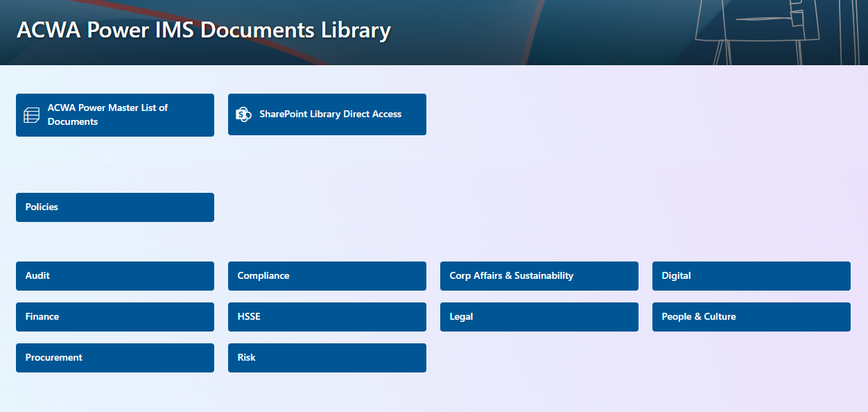
Task: Open SharePoint Library Direct Access
Action: click(327, 114)
